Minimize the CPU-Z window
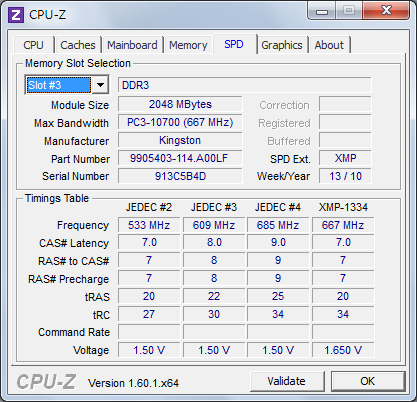 tap(321, 11)
